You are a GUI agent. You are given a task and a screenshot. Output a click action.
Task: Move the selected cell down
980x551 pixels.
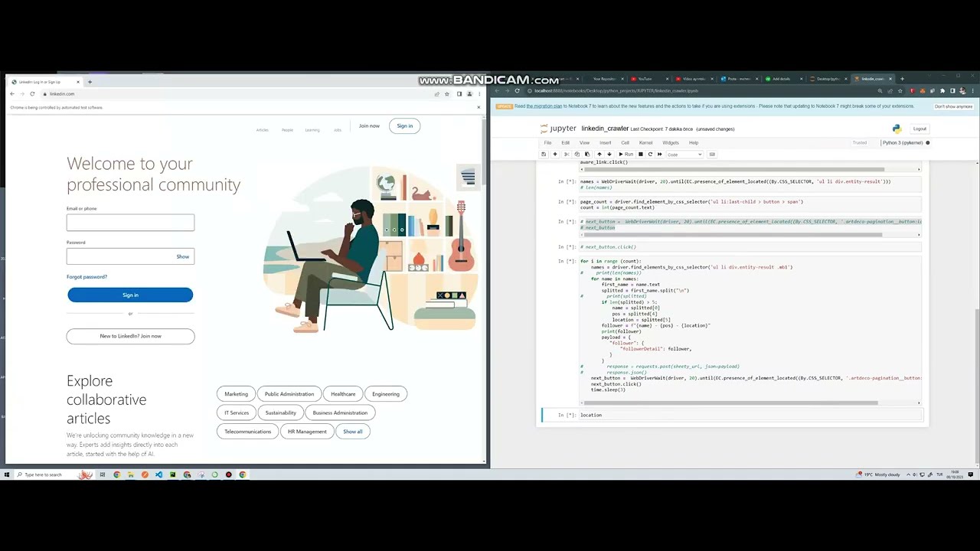coord(609,154)
